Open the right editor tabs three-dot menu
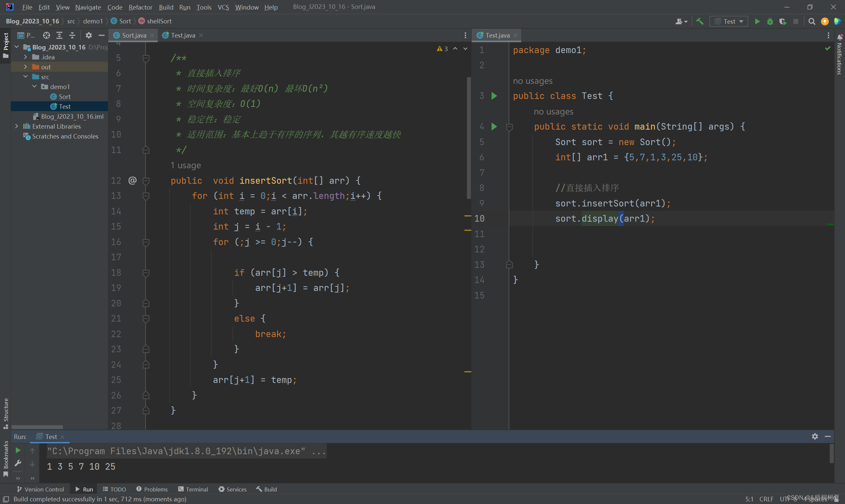Screen dimensions: 845x504 828,35
